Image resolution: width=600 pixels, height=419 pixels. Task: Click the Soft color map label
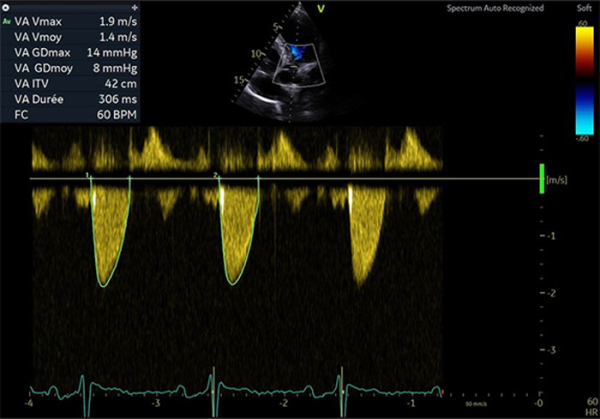point(583,8)
